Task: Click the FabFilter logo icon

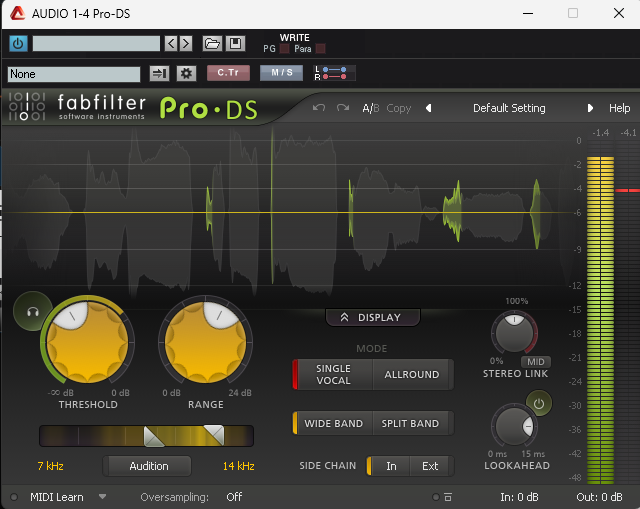Action: (27, 107)
